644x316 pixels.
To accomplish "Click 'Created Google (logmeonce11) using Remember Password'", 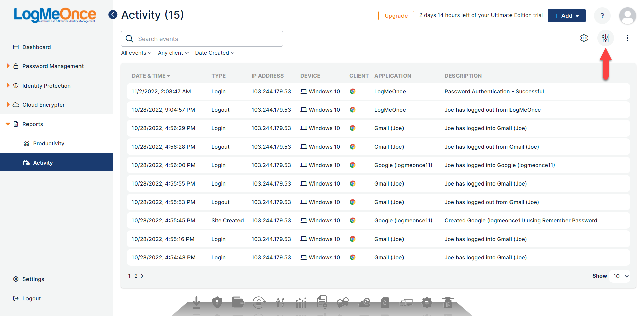I will [x=521, y=220].
